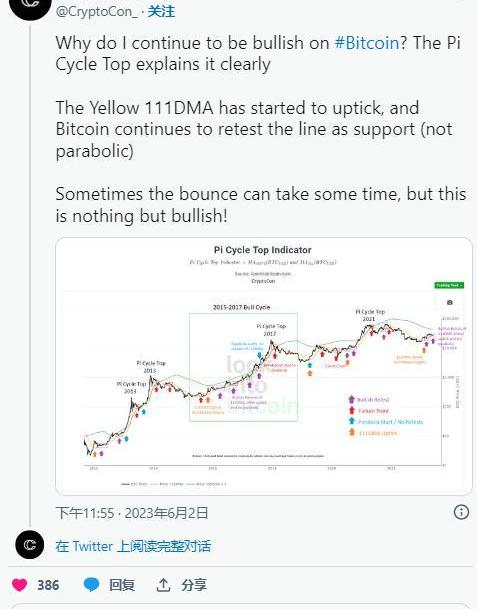The width and height of the screenshot is (477, 609).
Task: Click the blue Parabola Start legend arrow
Action: tap(352, 421)
